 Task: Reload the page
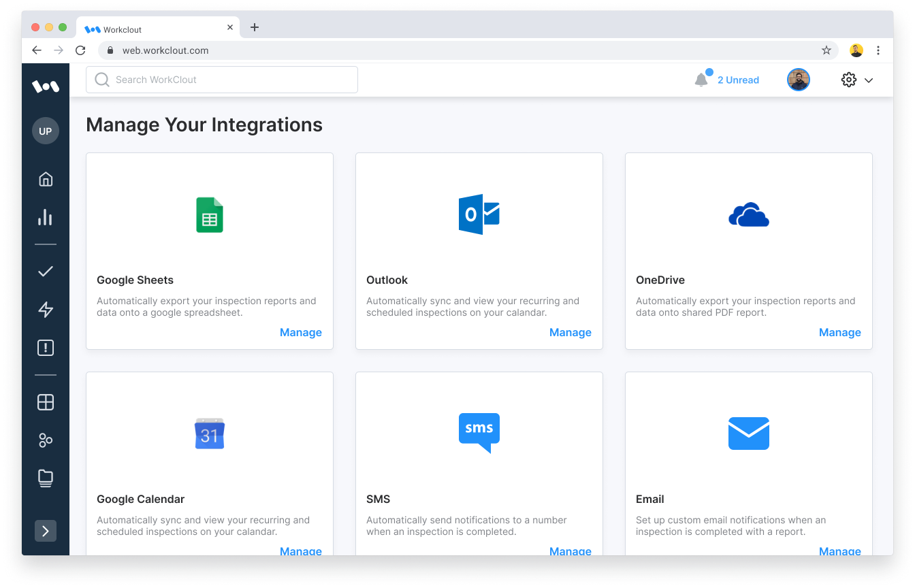click(80, 50)
